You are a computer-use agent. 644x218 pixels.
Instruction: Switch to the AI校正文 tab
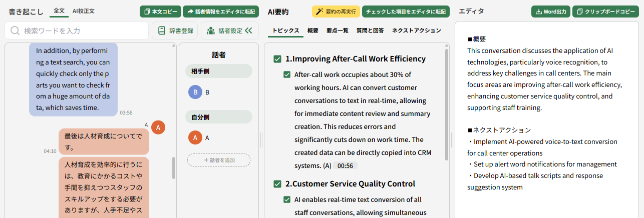(83, 11)
